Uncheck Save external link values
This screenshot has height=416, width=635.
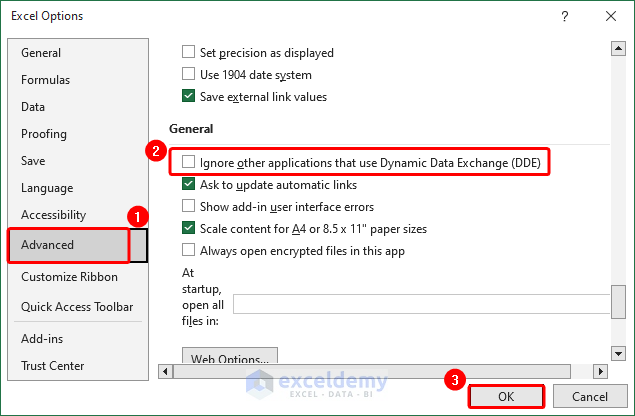pos(188,96)
